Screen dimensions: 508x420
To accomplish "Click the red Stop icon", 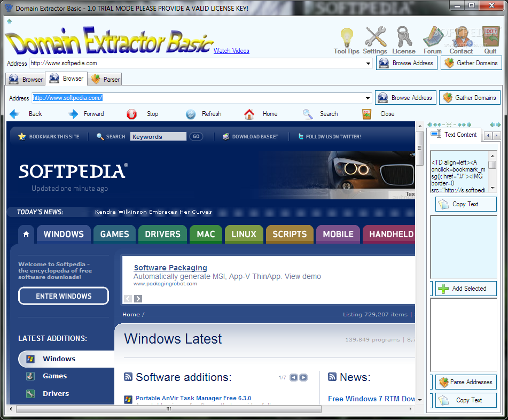I will (x=131, y=114).
